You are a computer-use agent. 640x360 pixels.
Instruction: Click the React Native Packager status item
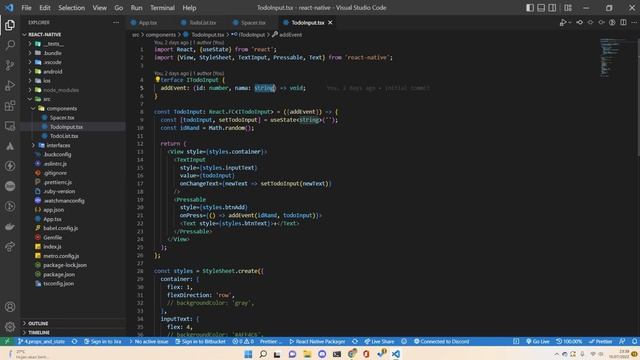click(x=317, y=341)
